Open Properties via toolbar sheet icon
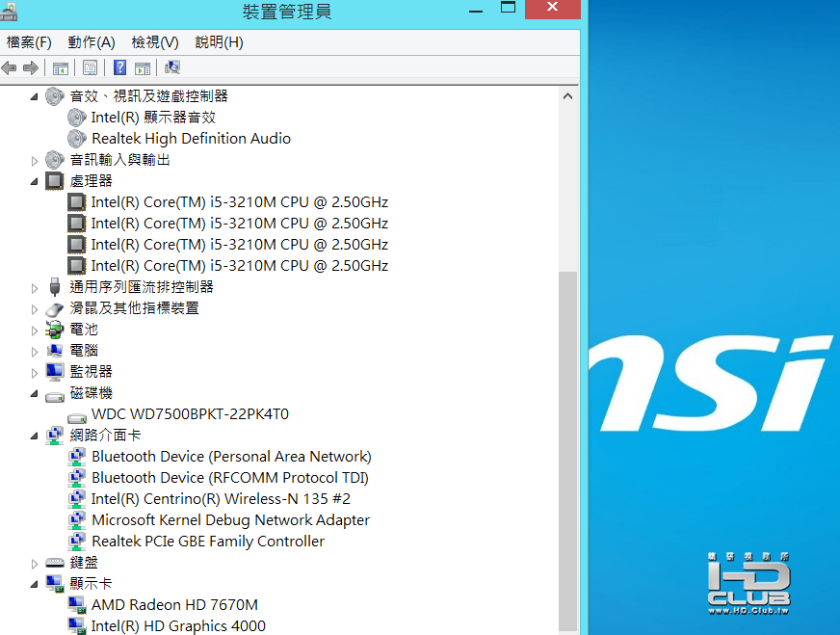This screenshot has height=635, width=840. click(90, 68)
